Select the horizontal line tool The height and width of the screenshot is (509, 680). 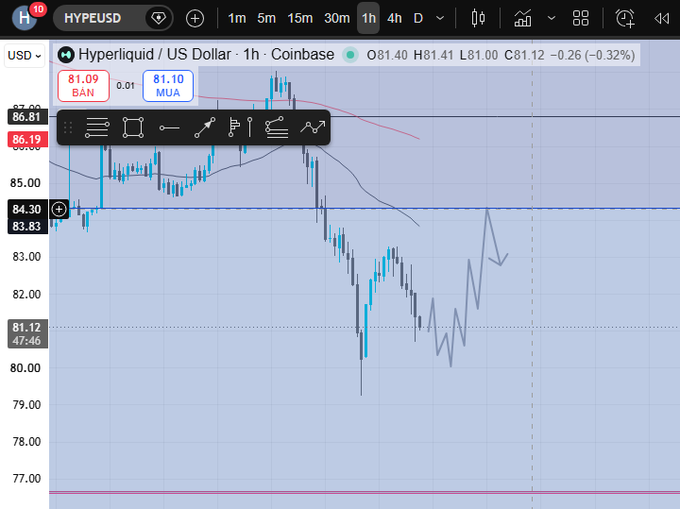click(x=169, y=127)
